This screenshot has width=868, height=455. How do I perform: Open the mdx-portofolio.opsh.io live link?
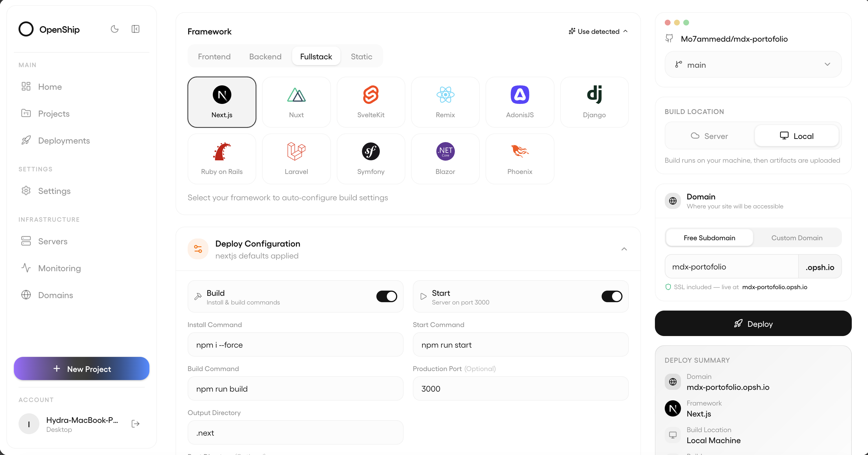click(775, 287)
